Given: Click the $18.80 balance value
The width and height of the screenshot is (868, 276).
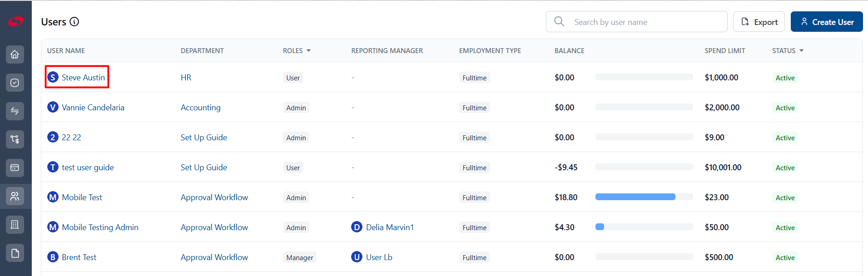Looking at the screenshot, I should [566, 197].
